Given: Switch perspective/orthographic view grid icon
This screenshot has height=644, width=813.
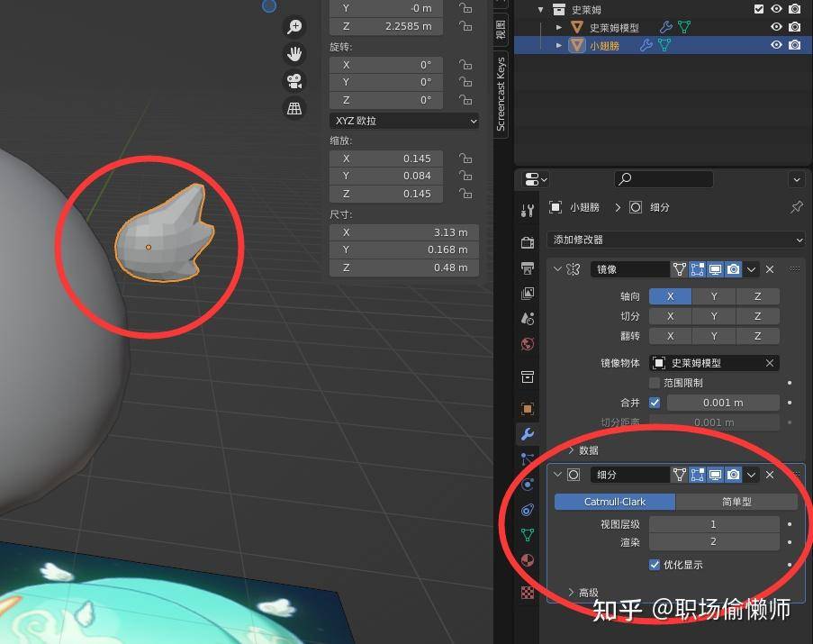Looking at the screenshot, I should click(x=294, y=108).
